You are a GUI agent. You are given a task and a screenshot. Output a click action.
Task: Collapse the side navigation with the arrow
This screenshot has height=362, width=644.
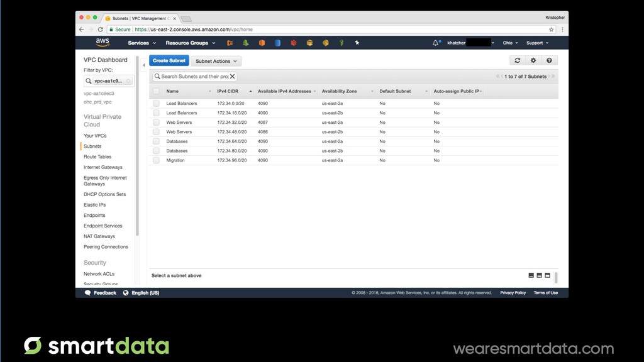click(144, 65)
